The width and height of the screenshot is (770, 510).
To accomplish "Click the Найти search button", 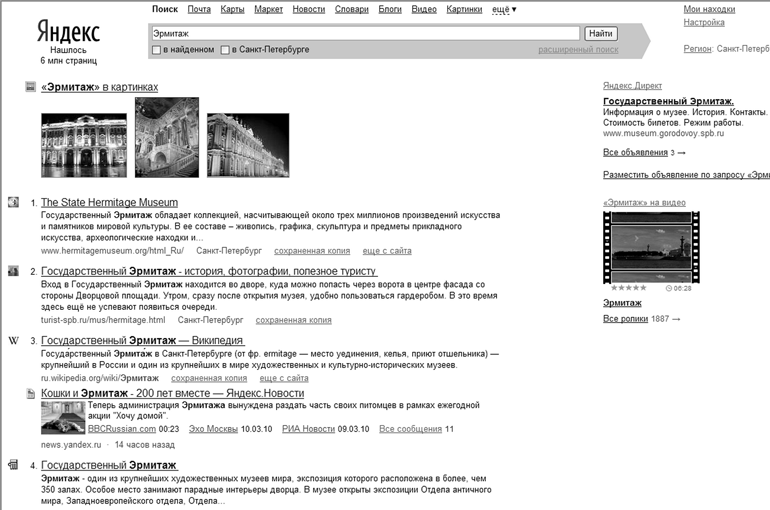I will point(601,33).
